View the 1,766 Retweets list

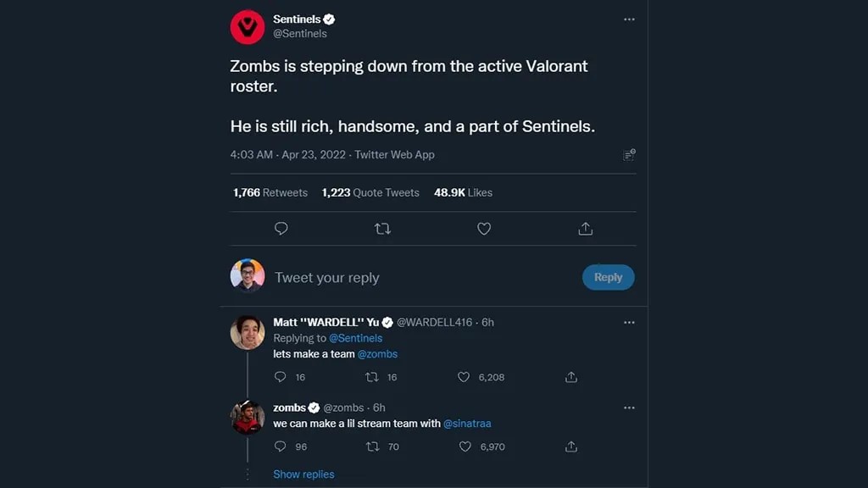[270, 192]
